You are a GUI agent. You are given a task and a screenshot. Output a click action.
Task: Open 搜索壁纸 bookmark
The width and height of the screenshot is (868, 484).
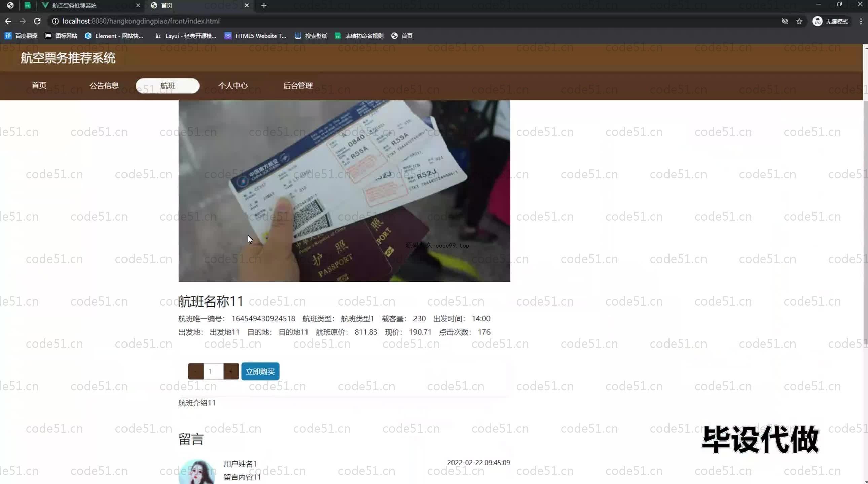(311, 36)
